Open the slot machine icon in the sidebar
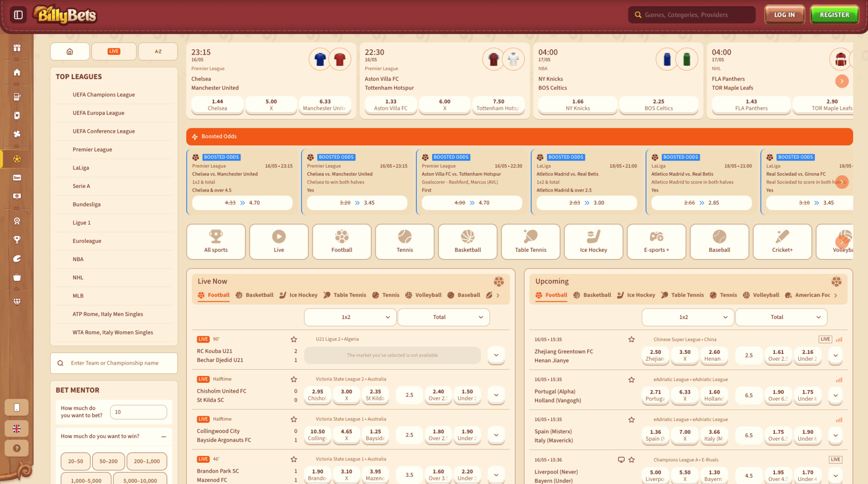The width and height of the screenshot is (868, 484). pos(17,97)
